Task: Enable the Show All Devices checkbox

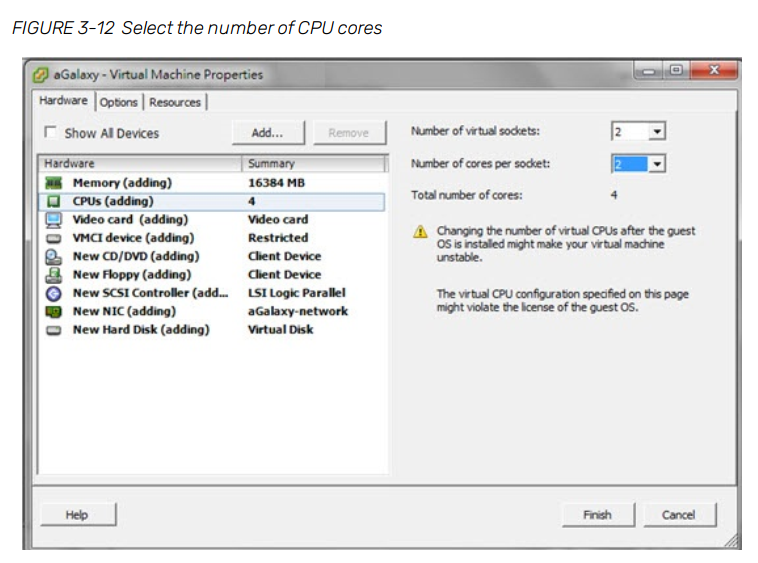Action: tap(50, 133)
